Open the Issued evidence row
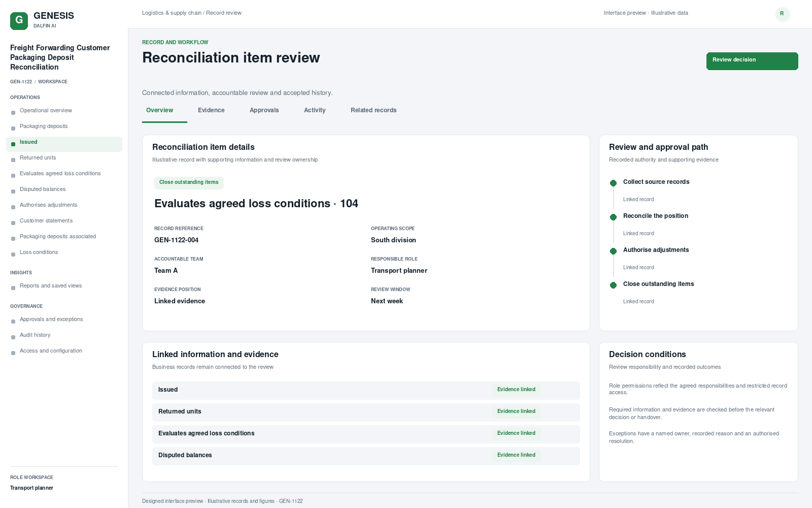The height and width of the screenshot is (508, 812). [x=366, y=390]
